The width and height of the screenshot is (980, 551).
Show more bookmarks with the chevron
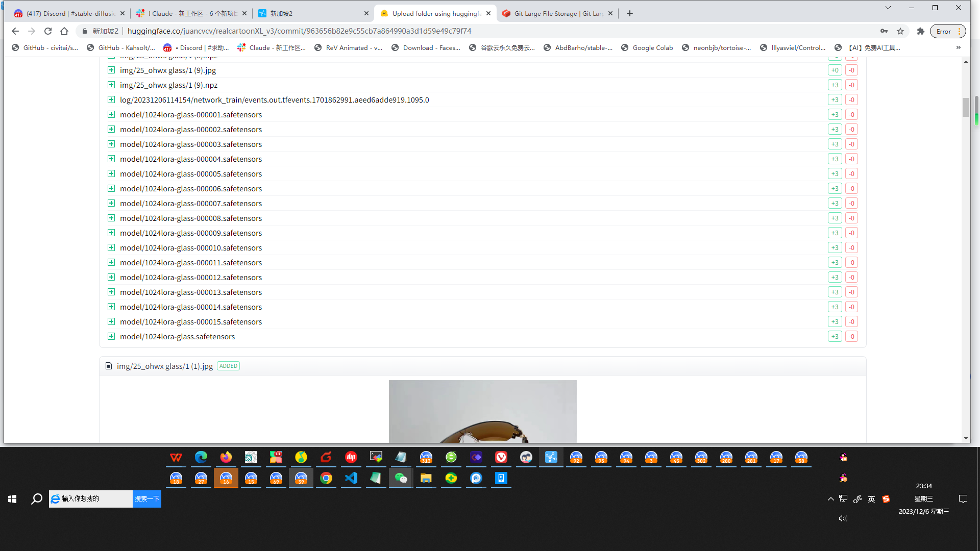point(958,47)
